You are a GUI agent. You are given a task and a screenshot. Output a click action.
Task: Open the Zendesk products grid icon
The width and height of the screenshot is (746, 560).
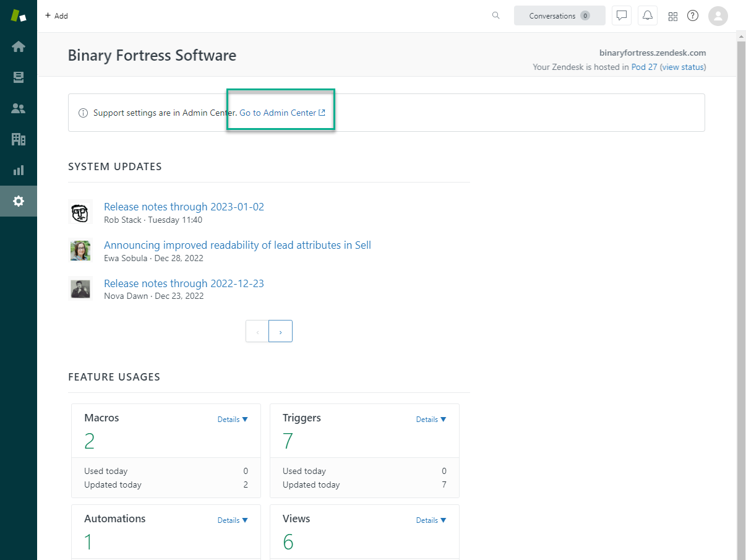point(673,16)
